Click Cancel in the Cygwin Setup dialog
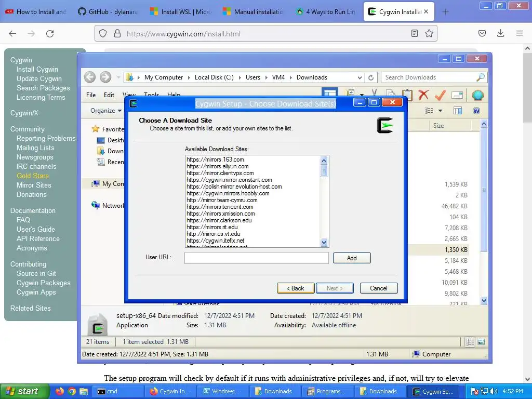532x399 pixels. (379, 288)
